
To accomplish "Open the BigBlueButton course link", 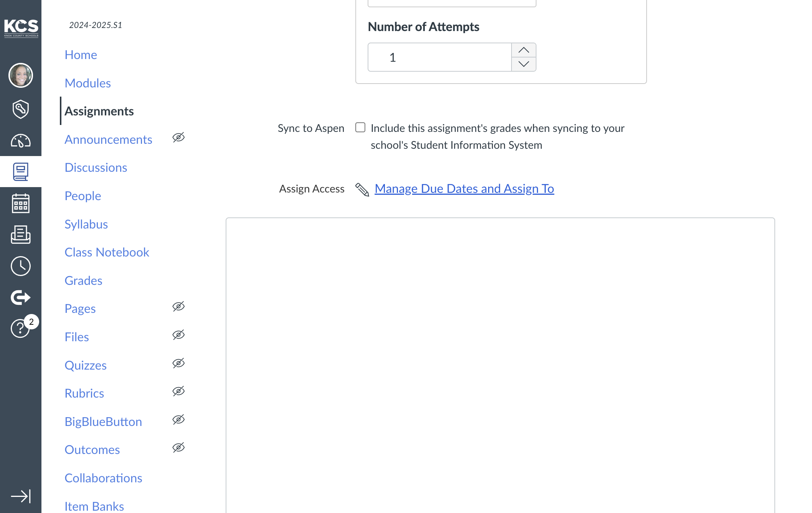I will pos(103,422).
